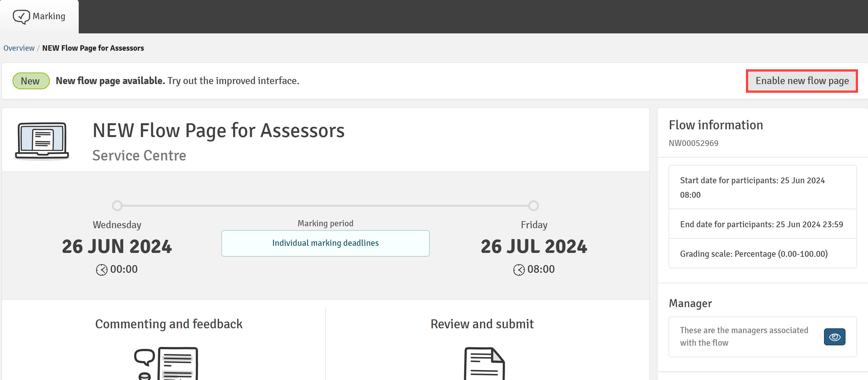Open Individual marking deadlines
The image size is (868, 380).
(325, 243)
